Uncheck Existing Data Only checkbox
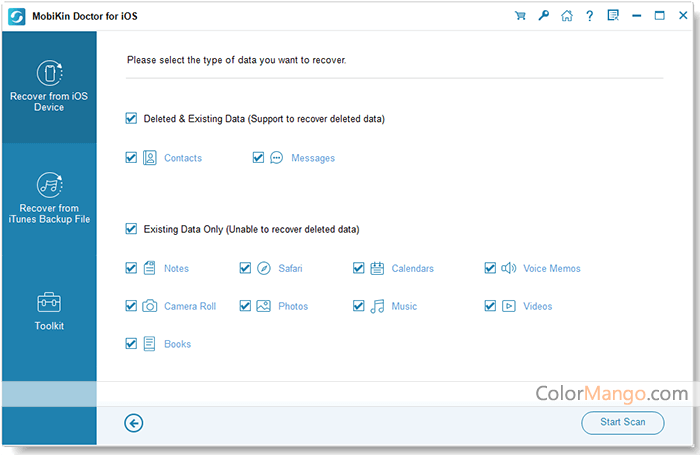The image size is (700, 455). click(131, 229)
